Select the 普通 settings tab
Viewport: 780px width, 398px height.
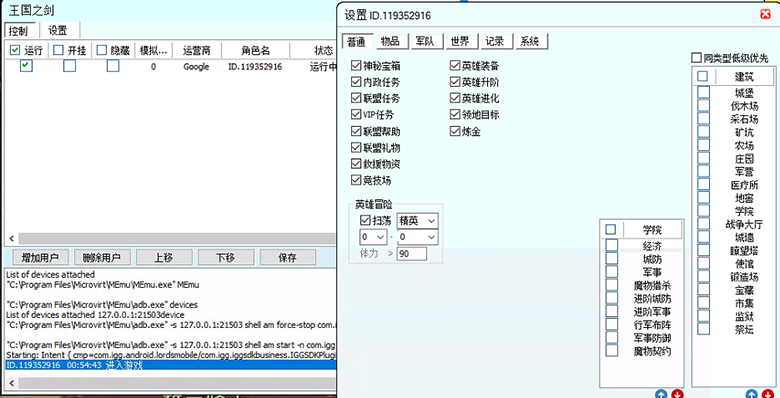357,41
